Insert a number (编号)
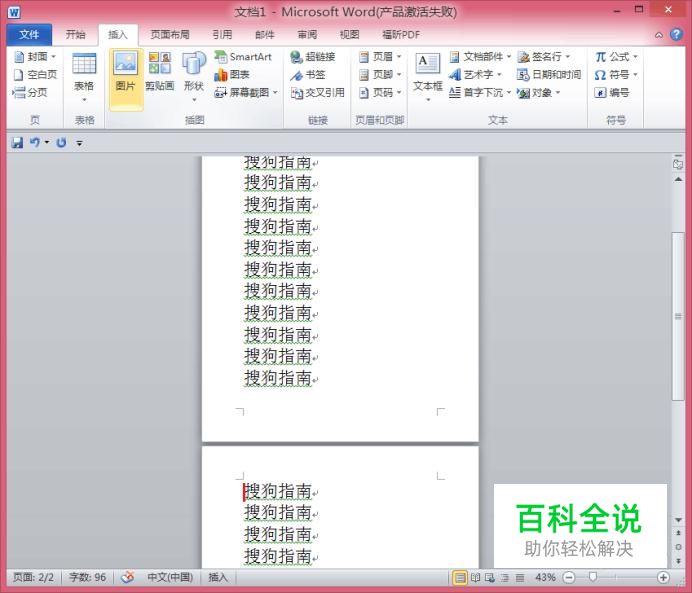 [x=612, y=92]
